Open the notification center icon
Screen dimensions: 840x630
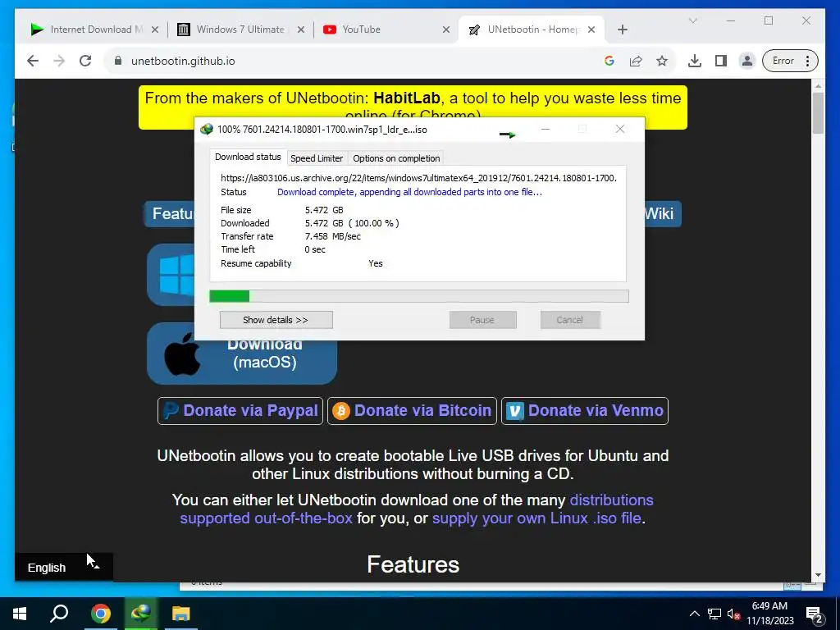[814, 614]
